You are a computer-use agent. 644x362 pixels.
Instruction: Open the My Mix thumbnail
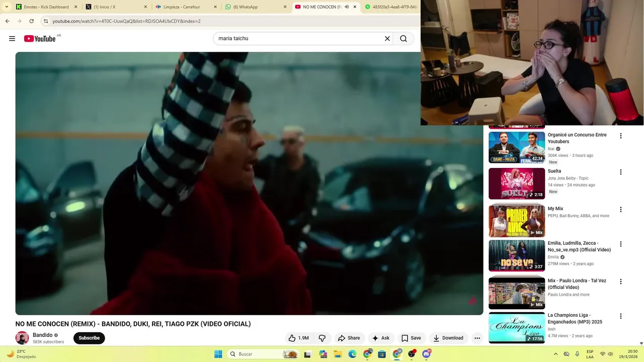click(517, 221)
